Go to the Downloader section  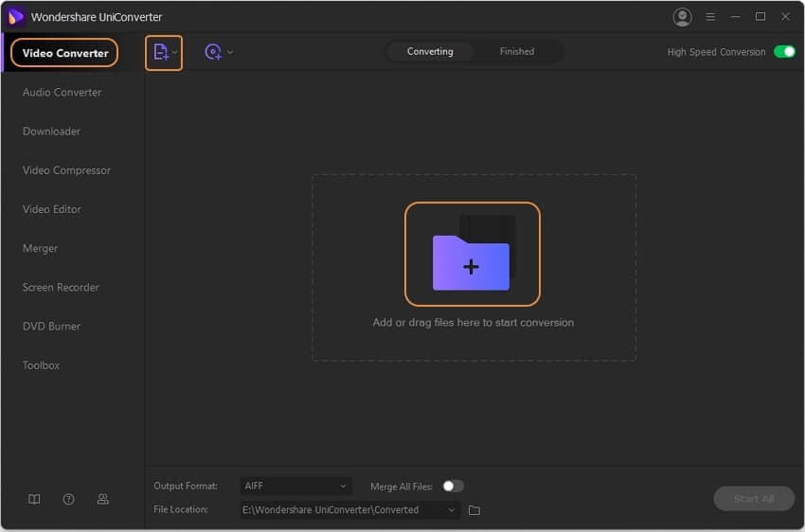(51, 132)
